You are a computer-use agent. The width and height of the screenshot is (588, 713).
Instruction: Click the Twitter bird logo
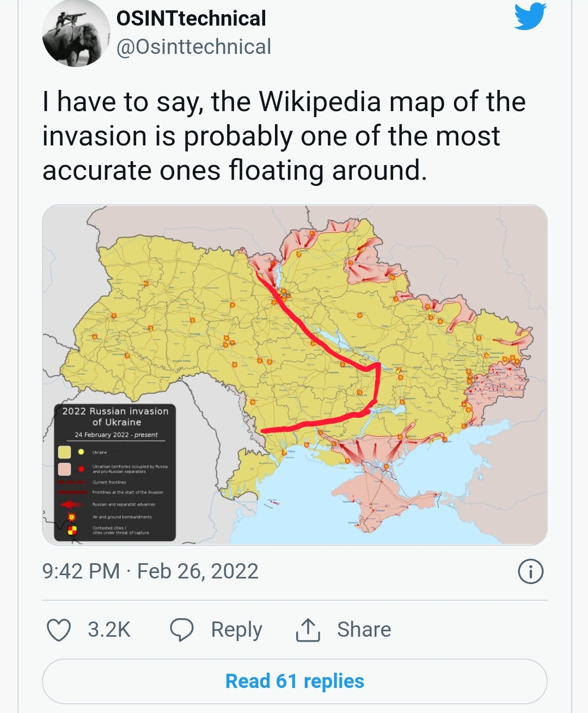pos(530,16)
